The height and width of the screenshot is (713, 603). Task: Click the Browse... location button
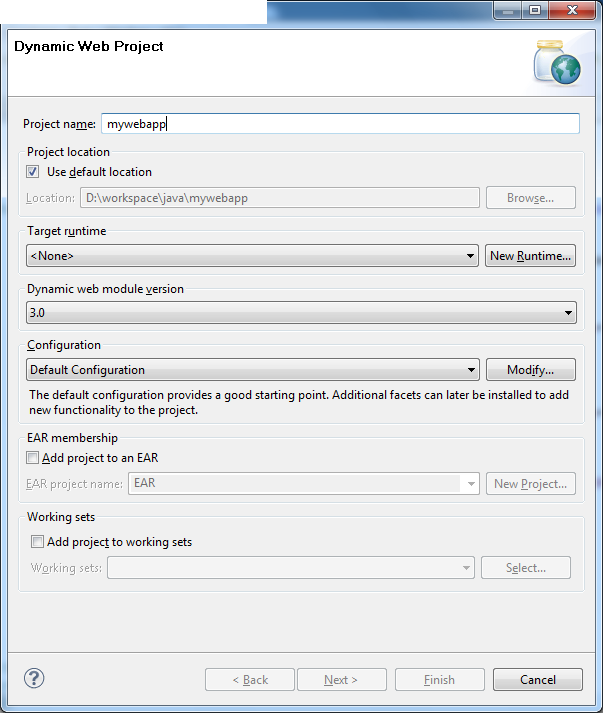coord(531,198)
